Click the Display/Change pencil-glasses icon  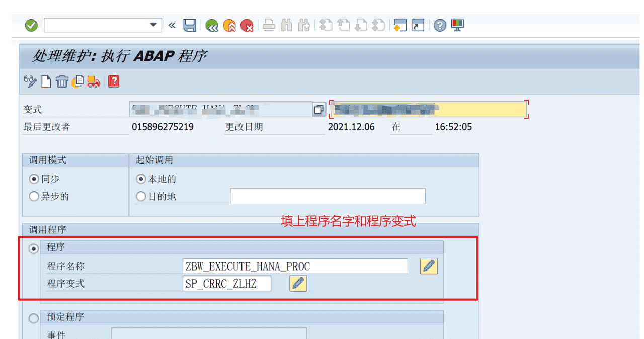(30, 81)
